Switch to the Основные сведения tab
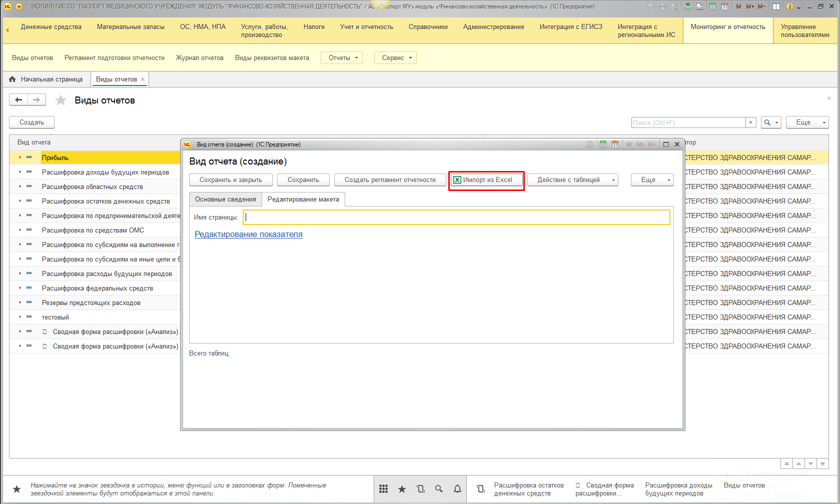 pos(225,199)
